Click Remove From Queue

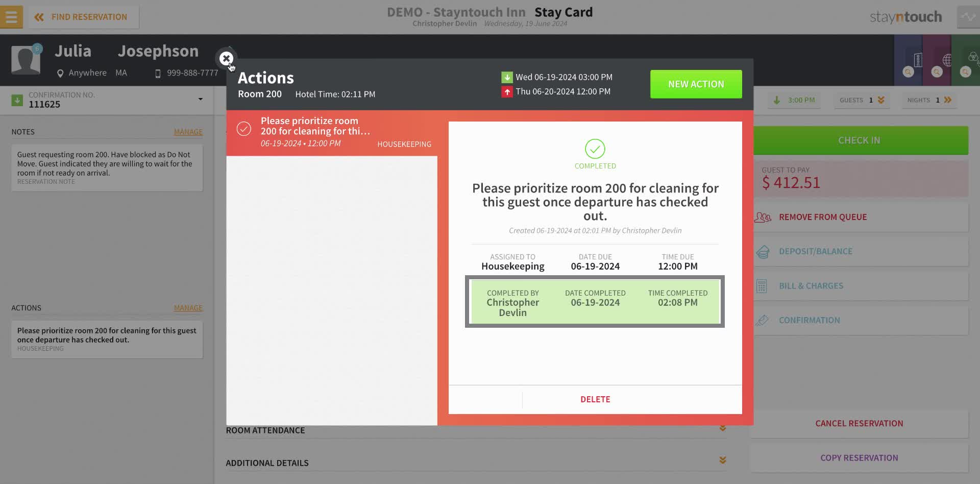tap(859, 217)
